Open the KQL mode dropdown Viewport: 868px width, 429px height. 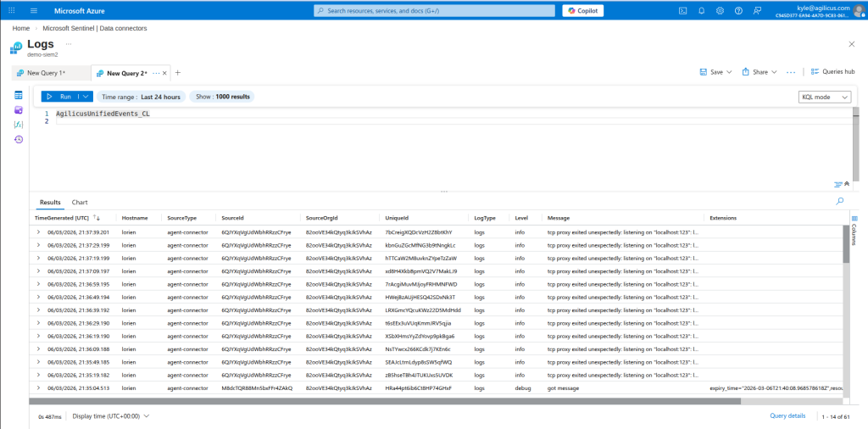point(825,97)
